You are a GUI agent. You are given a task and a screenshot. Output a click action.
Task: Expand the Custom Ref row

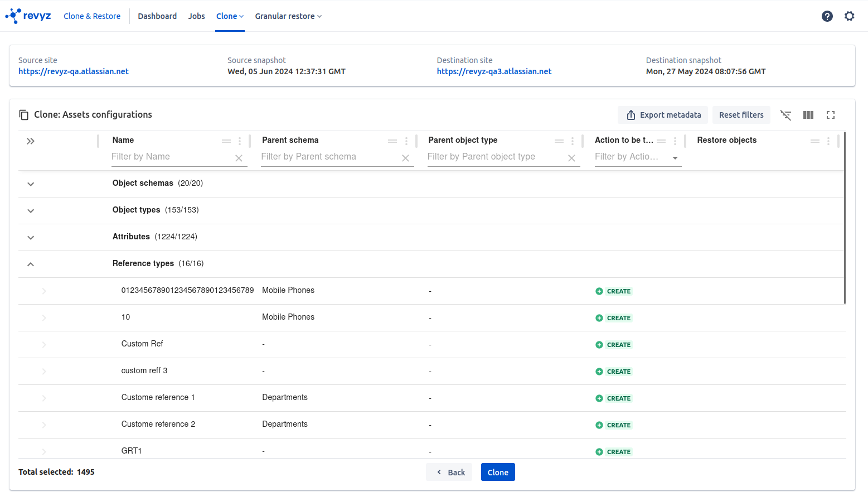pyautogui.click(x=44, y=345)
